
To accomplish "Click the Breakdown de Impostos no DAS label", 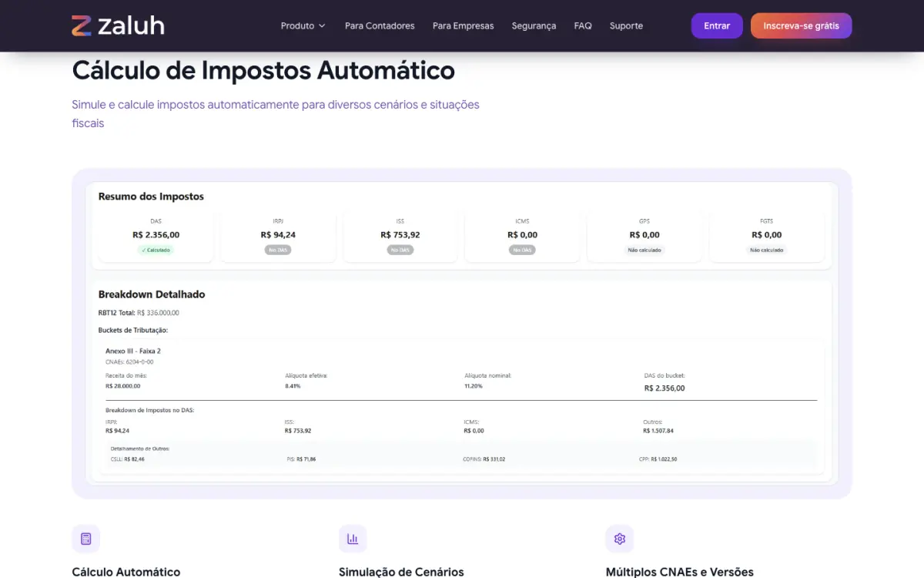I will (149, 410).
